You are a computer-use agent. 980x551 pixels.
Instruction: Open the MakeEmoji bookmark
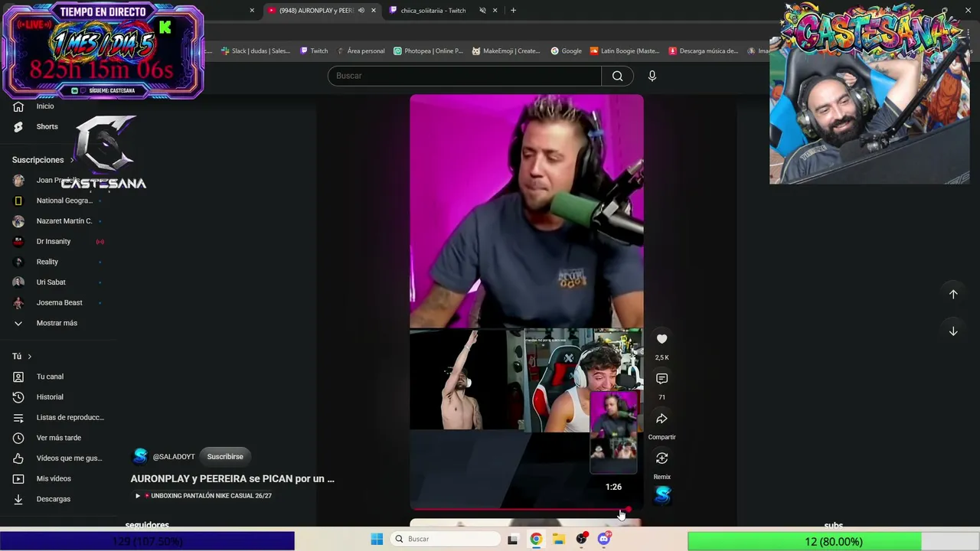pyautogui.click(x=506, y=51)
